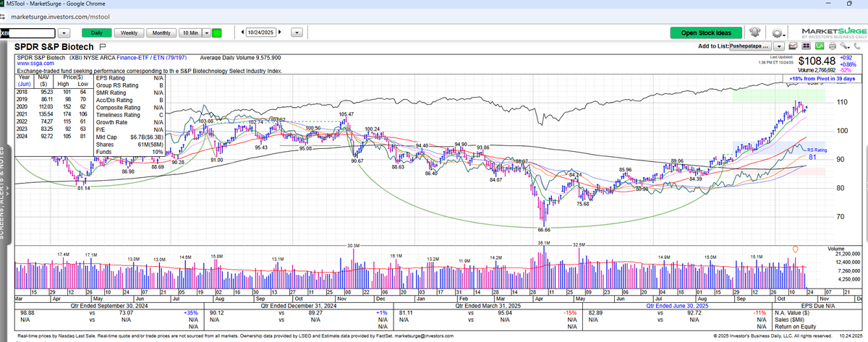Expand the Add to List dropdown arrow
The height and width of the screenshot is (342, 868).
point(779,46)
